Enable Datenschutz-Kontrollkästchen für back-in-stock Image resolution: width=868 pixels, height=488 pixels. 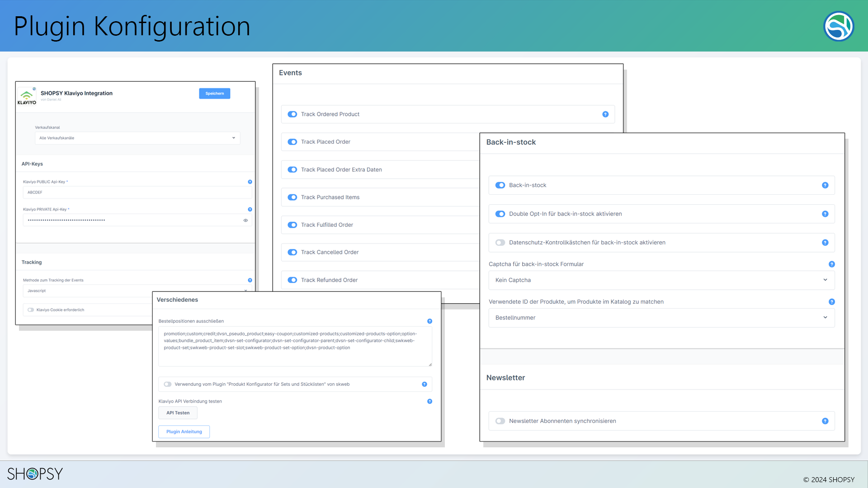click(x=500, y=243)
